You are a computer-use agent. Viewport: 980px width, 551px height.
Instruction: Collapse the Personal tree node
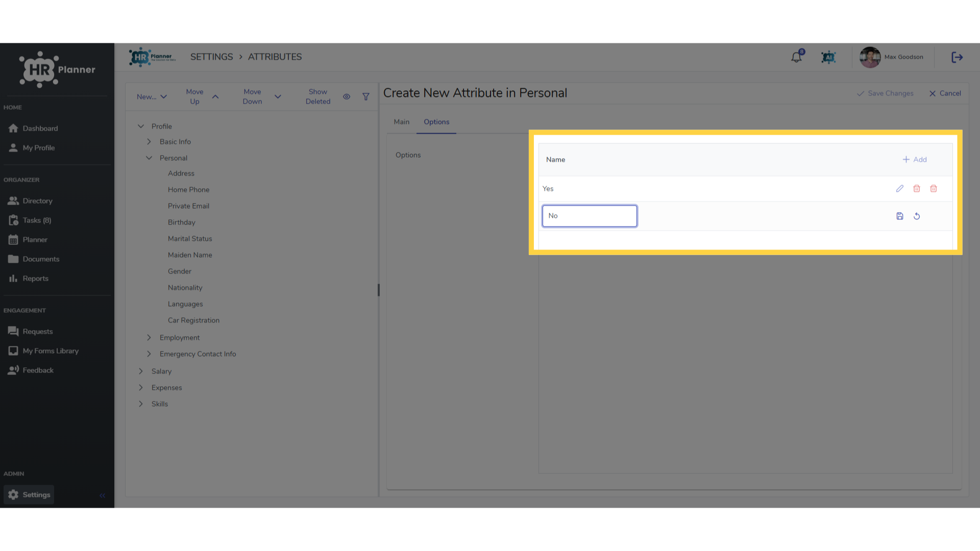point(149,158)
